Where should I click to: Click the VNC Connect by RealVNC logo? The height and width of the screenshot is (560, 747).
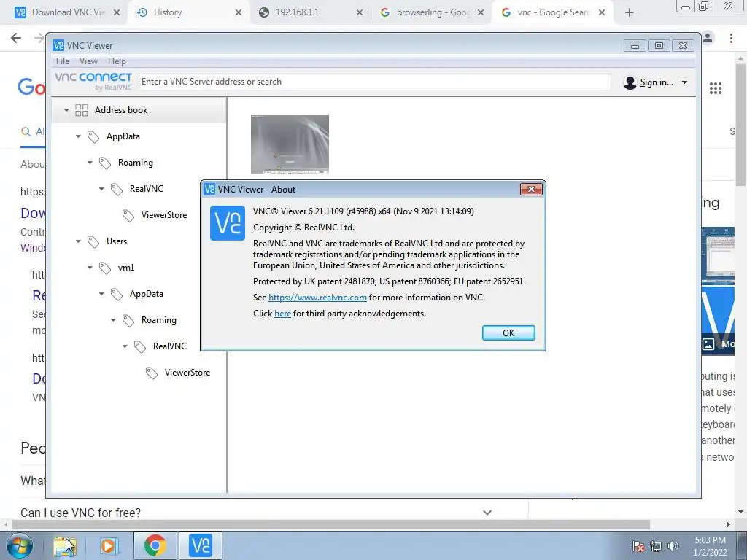pyautogui.click(x=93, y=81)
